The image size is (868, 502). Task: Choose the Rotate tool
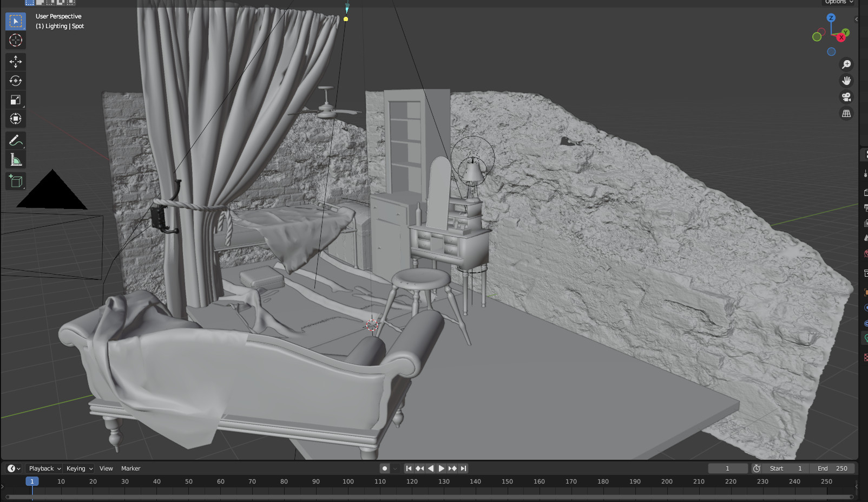[15, 81]
